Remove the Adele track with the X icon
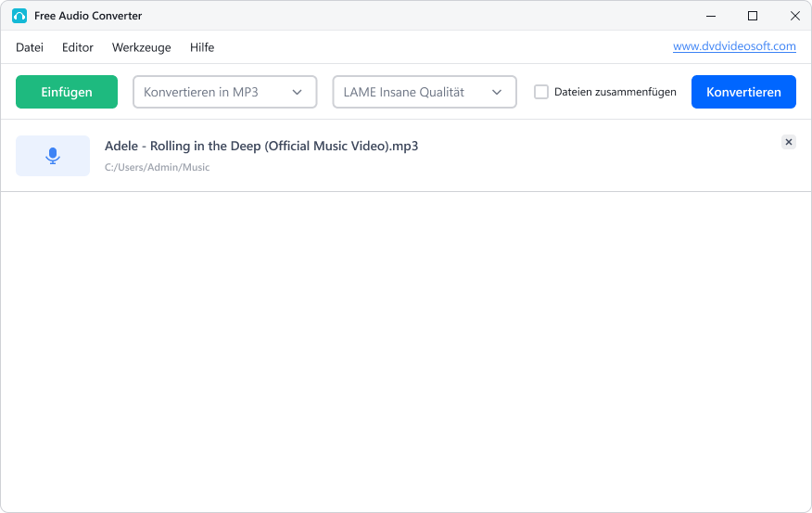Screen dimensions: 812x513 pos(789,142)
